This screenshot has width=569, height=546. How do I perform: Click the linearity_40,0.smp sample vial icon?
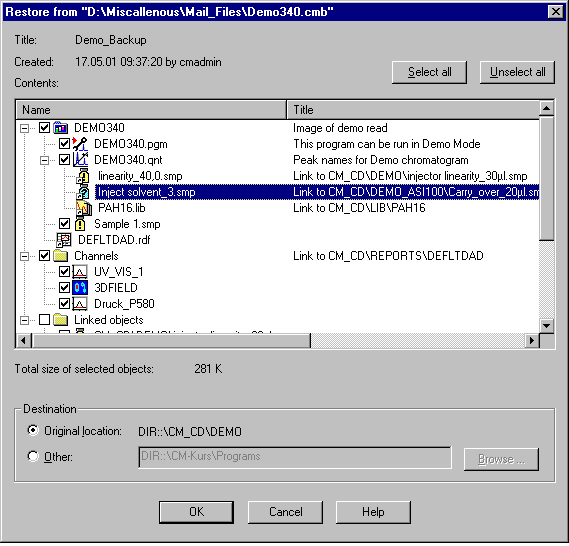[83, 176]
